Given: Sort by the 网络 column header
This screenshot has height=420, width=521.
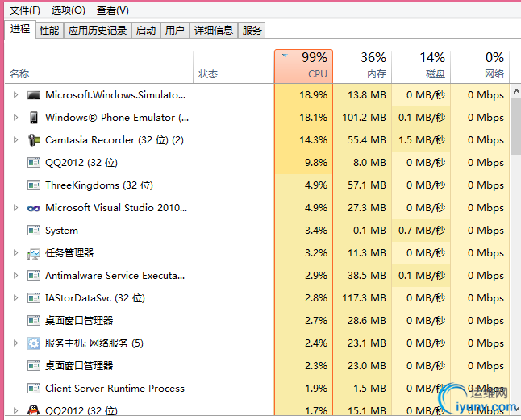Looking at the screenshot, I should (x=480, y=67).
